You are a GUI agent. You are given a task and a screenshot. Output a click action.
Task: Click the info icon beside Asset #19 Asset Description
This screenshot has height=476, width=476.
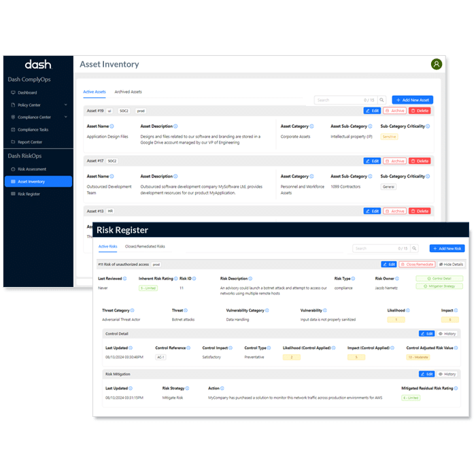[x=175, y=126]
